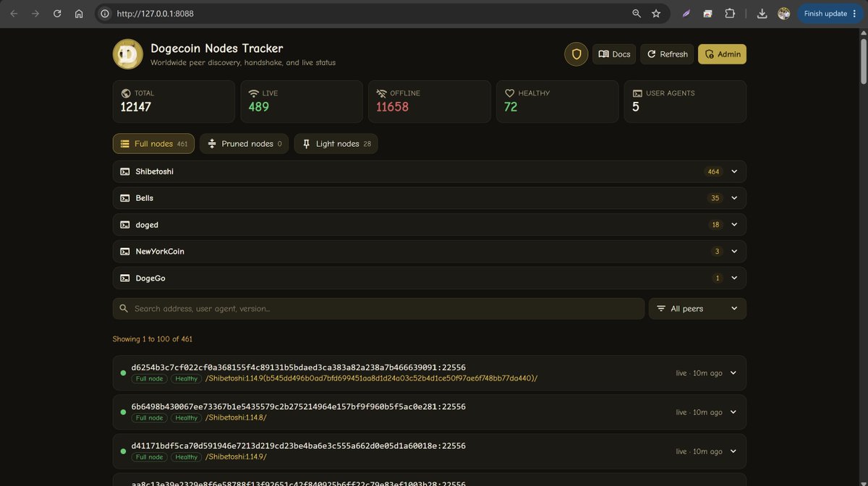Click the Dogecoin logo icon
The height and width of the screenshot is (486, 868).
tap(128, 54)
